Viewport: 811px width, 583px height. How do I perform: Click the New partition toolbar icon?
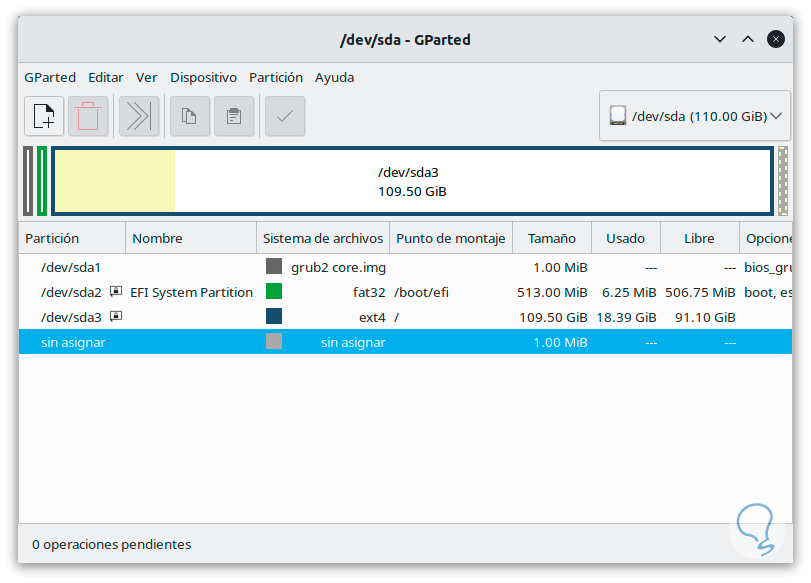point(44,116)
